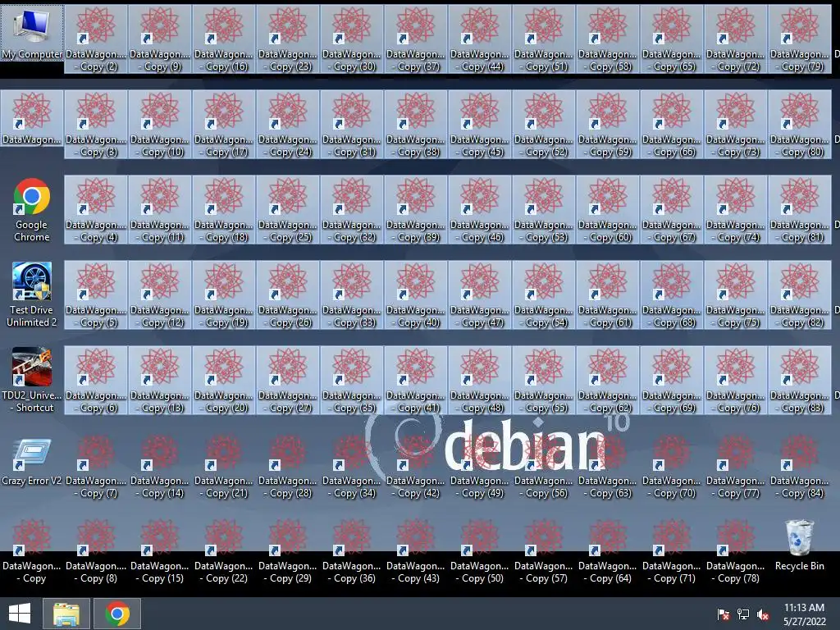
Task: Open network status tray icon
Action: click(743, 614)
